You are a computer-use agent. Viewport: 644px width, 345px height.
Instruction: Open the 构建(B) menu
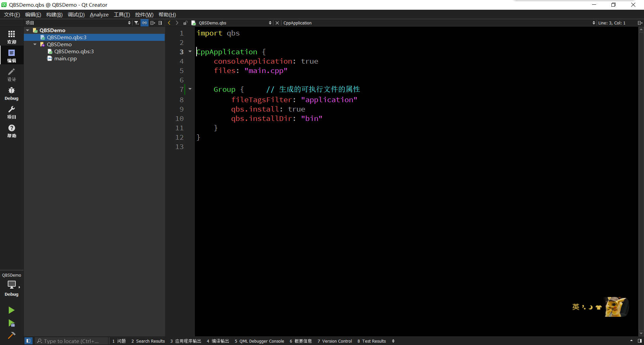point(54,14)
